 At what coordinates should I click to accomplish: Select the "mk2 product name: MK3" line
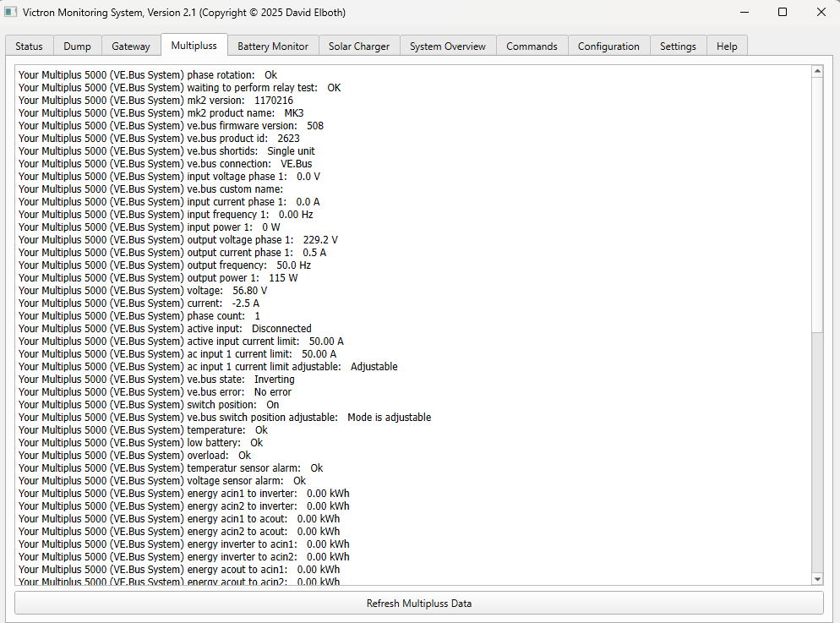[x=161, y=113]
